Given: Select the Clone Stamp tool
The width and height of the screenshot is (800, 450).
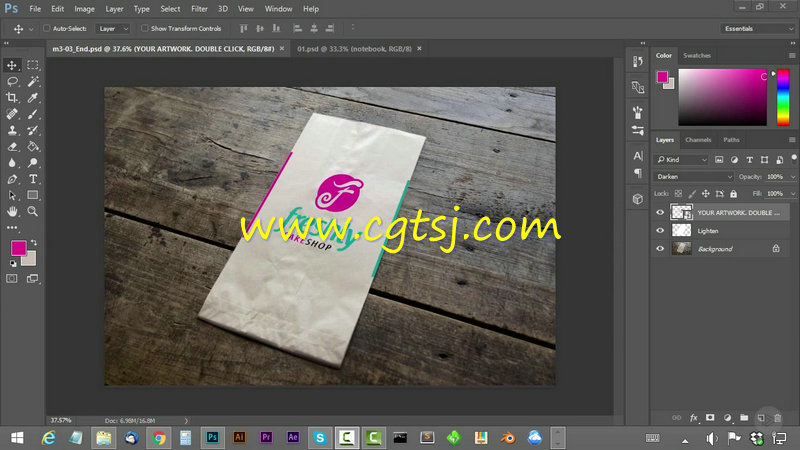Looking at the screenshot, I should [x=12, y=131].
